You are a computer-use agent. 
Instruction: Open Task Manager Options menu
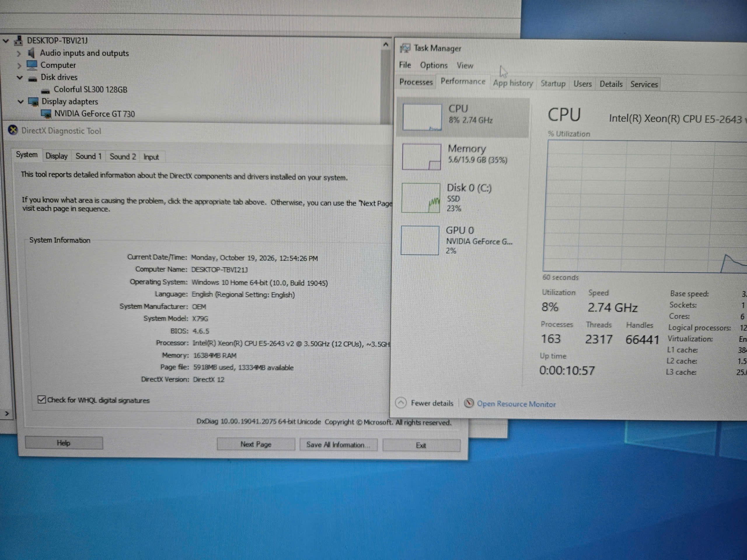coord(434,65)
